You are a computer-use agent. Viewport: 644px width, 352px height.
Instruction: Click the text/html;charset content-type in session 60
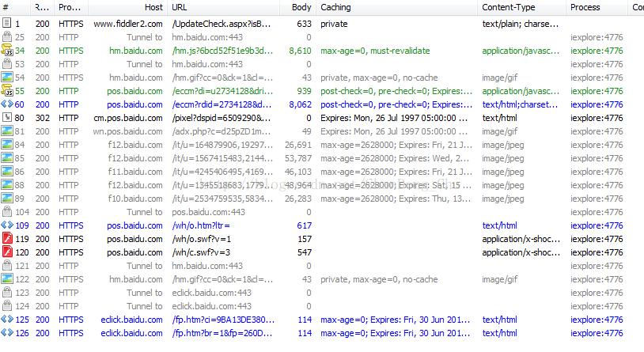click(520, 104)
